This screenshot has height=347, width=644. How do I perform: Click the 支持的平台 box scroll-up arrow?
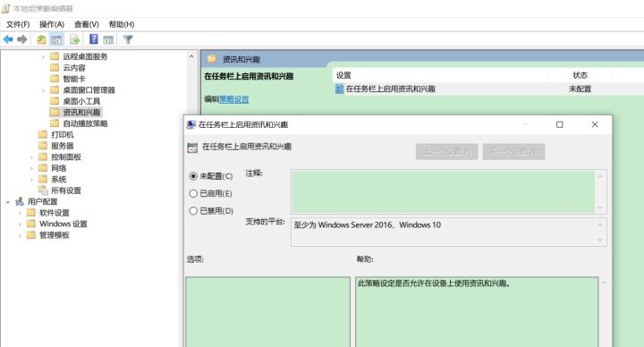click(x=600, y=224)
